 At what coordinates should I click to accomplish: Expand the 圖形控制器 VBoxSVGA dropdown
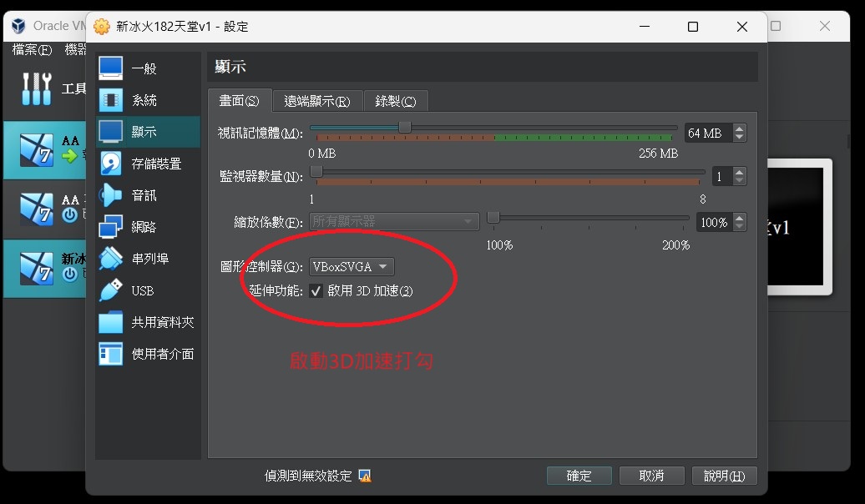(x=352, y=267)
